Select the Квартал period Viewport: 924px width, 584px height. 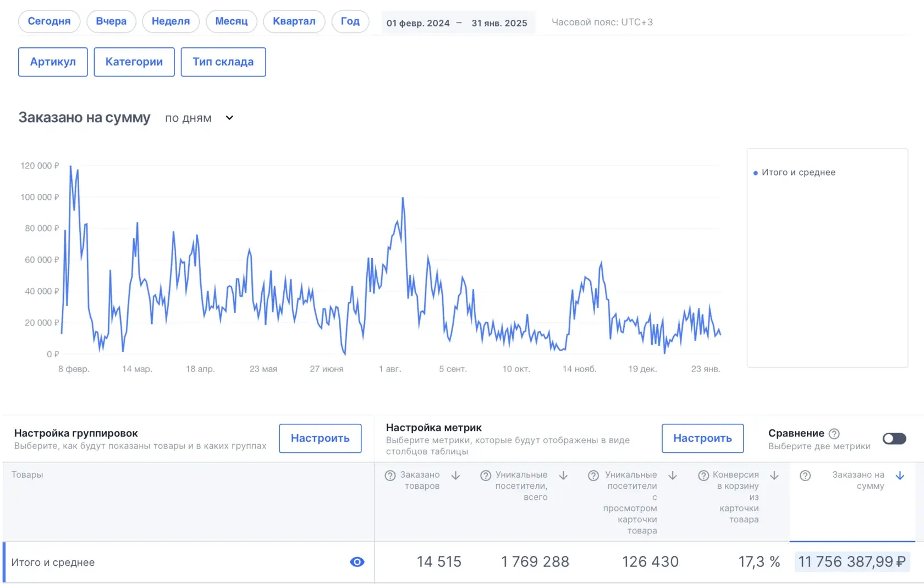(x=294, y=21)
